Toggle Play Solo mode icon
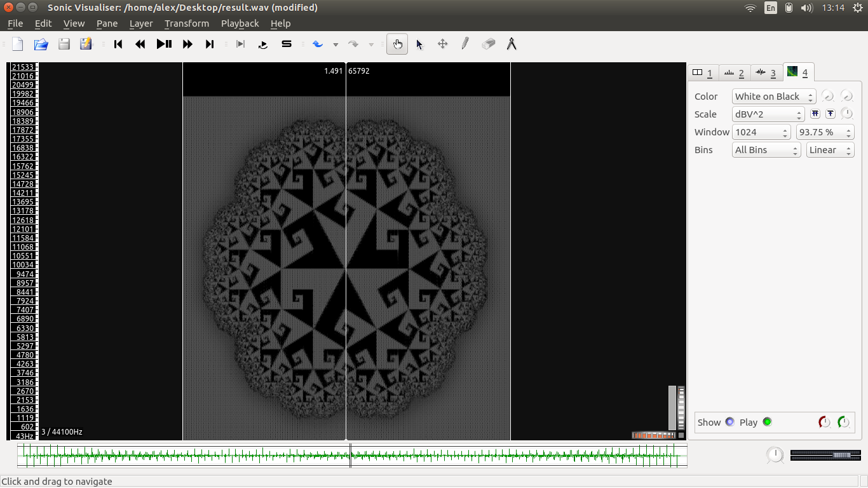Screen dimensions: 868x488 pos(287,44)
